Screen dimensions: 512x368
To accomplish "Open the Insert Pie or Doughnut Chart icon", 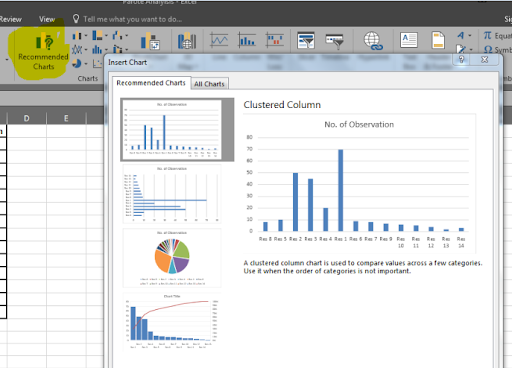I will (77, 63).
